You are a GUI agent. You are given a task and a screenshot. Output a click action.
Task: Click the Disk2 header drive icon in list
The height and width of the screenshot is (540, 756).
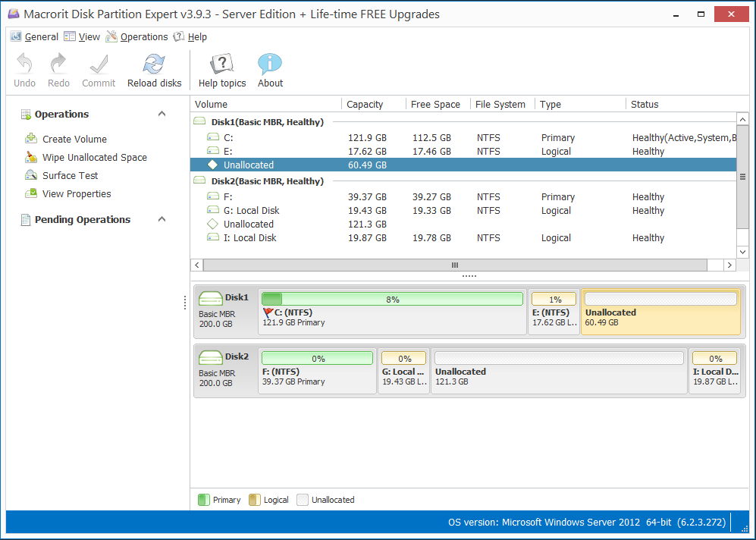[199, 181]
